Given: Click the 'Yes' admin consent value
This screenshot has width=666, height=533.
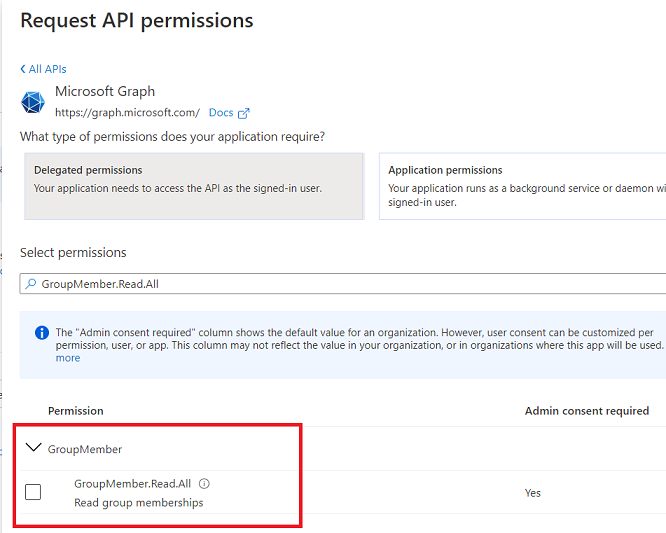Looking at the screenshot, I should [x=533, y=493].
